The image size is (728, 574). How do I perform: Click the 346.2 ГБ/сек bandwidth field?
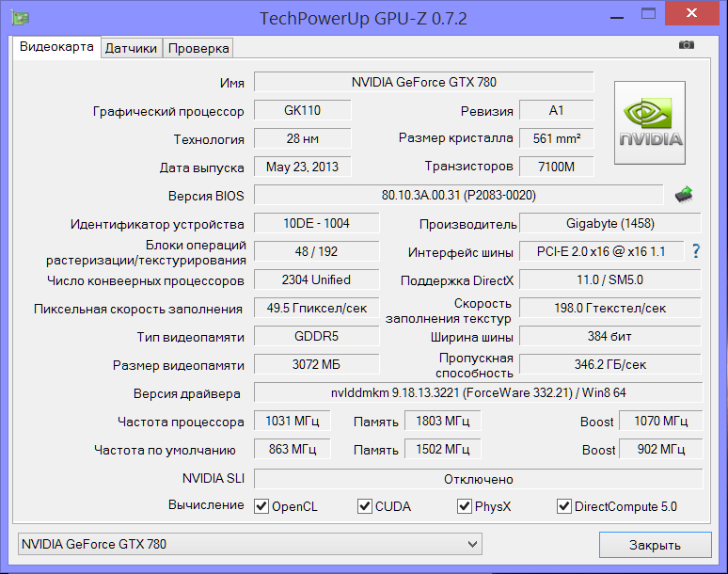point(610,364)
